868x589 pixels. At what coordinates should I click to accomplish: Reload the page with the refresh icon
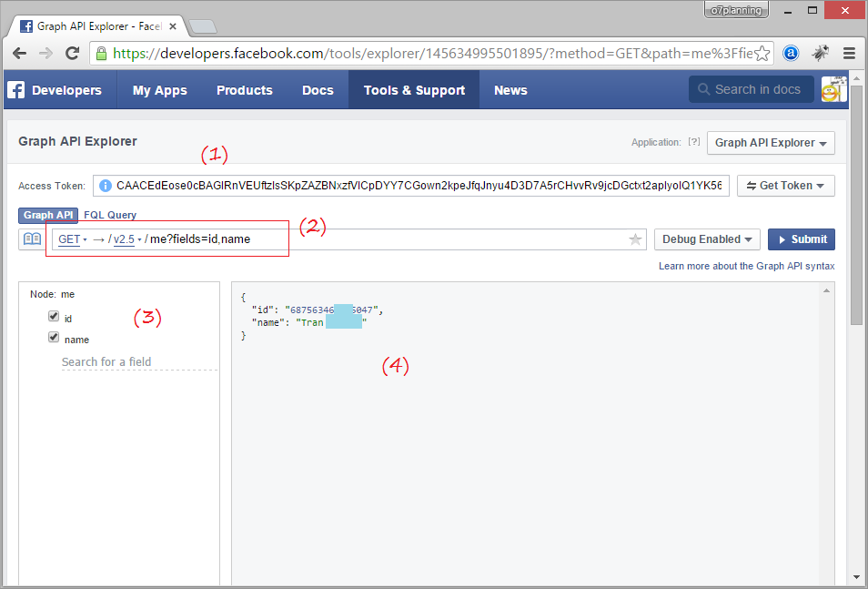[x=72, y=53]
